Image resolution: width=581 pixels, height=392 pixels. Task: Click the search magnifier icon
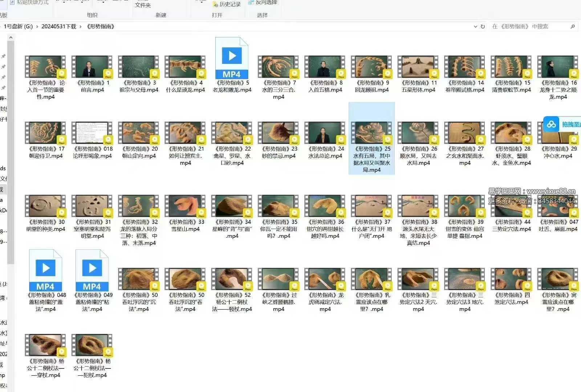pos(573,26)
